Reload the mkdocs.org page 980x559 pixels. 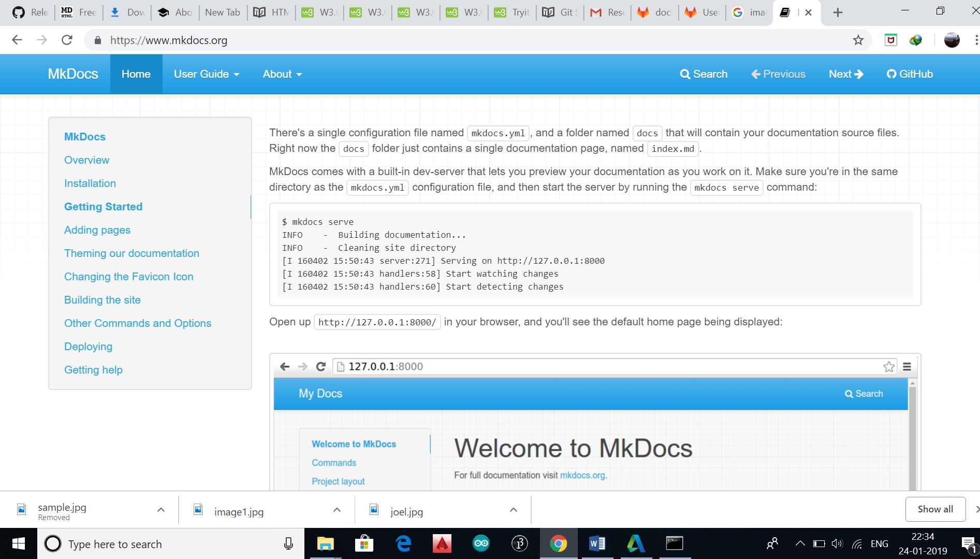(x=67, y=40)
